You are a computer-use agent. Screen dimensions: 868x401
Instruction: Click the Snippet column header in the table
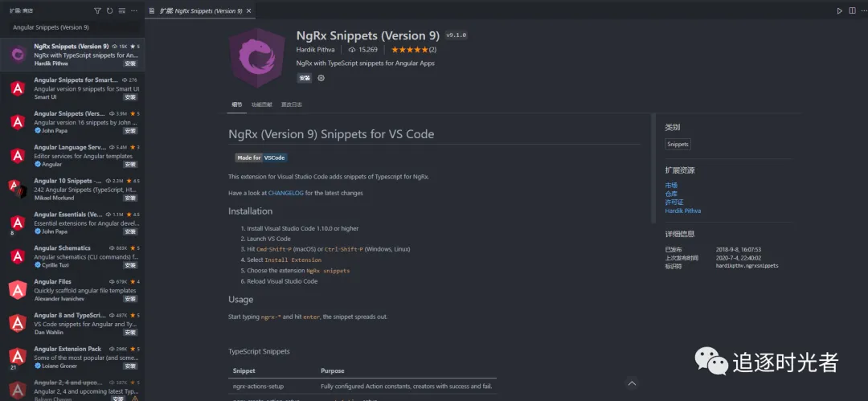[x=244, y=371]
